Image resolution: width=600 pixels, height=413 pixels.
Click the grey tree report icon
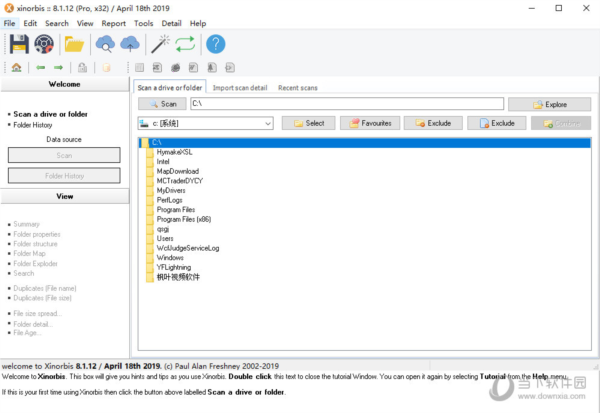tap(212, 68)
